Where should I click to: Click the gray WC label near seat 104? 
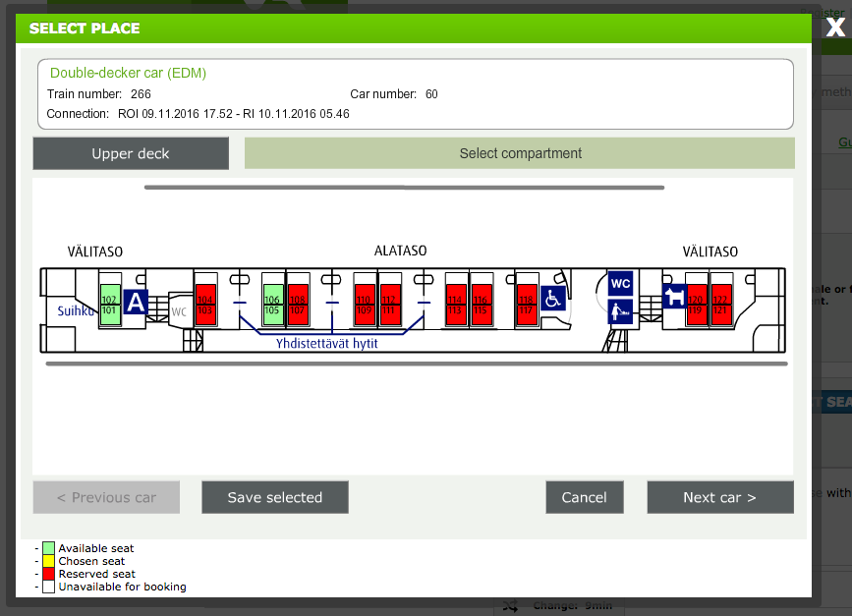tap(179, 311)
